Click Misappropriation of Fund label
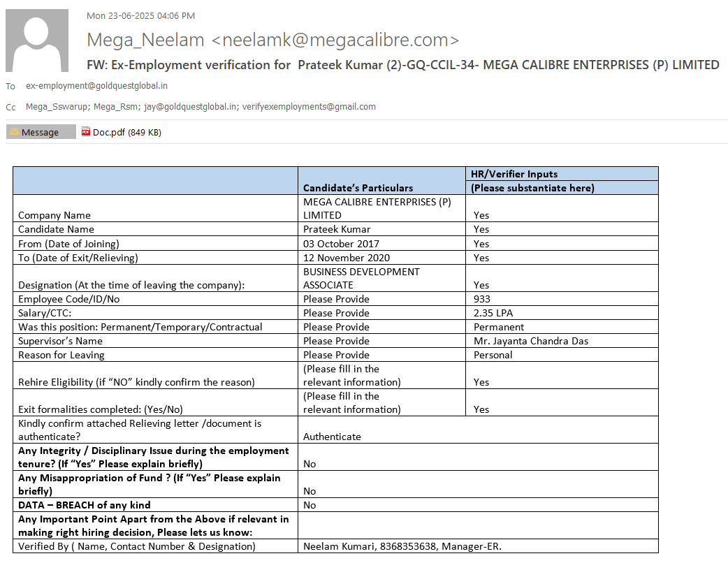 point(149,485)
